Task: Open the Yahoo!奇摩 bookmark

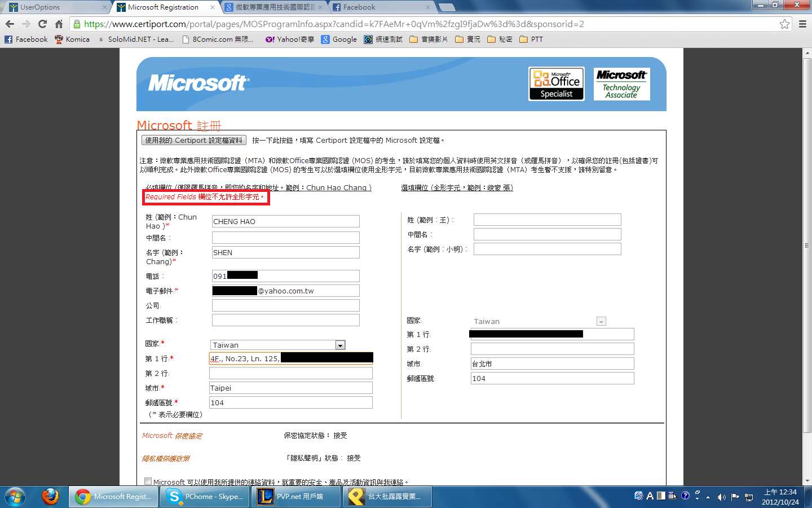Action: 289,39
